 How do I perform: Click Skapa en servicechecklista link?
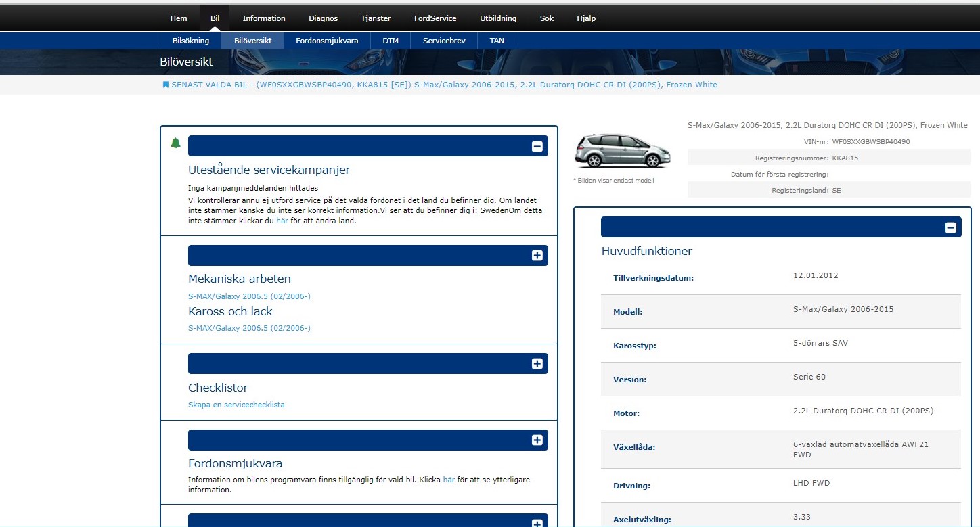pos(236,405)
